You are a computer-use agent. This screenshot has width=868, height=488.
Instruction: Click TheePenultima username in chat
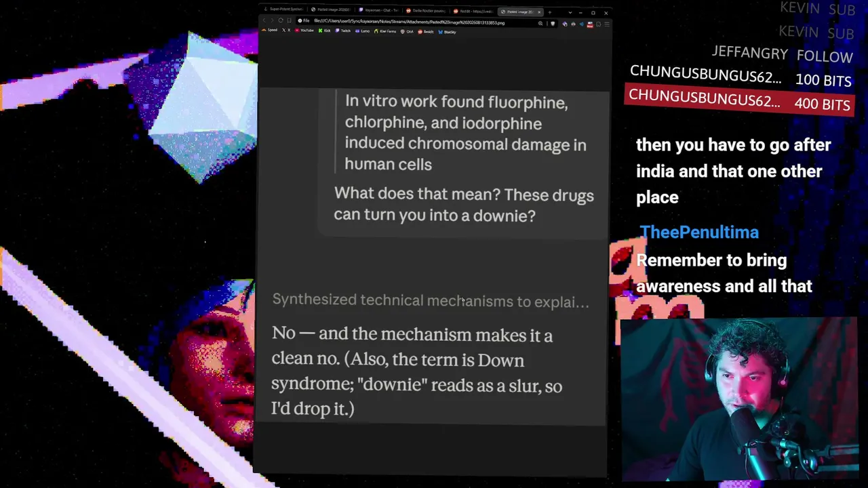point(699,232)
